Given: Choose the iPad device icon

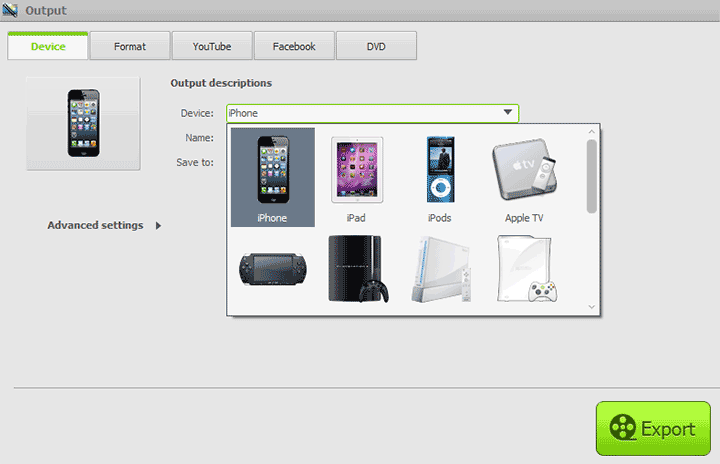Looking at the screenshot, I should (x=357, y=170).
